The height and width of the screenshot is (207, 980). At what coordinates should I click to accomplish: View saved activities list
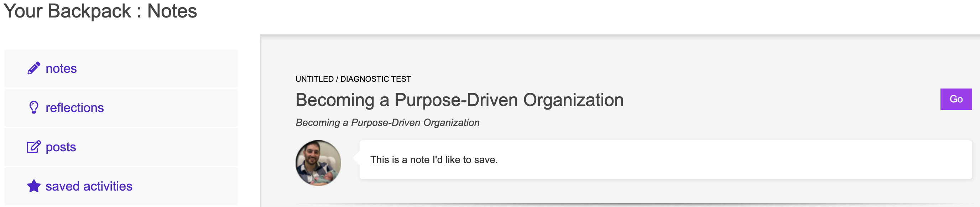click(89, 186)
